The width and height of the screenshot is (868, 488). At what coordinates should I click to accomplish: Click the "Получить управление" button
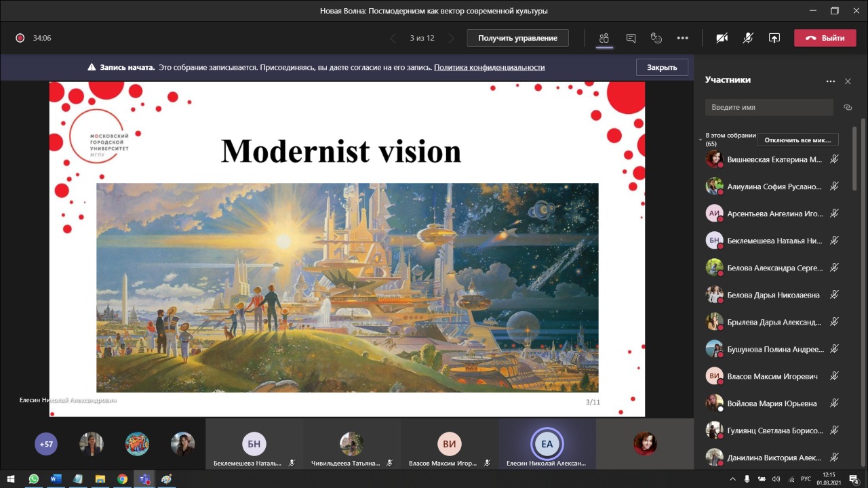(x=517, y=38)
